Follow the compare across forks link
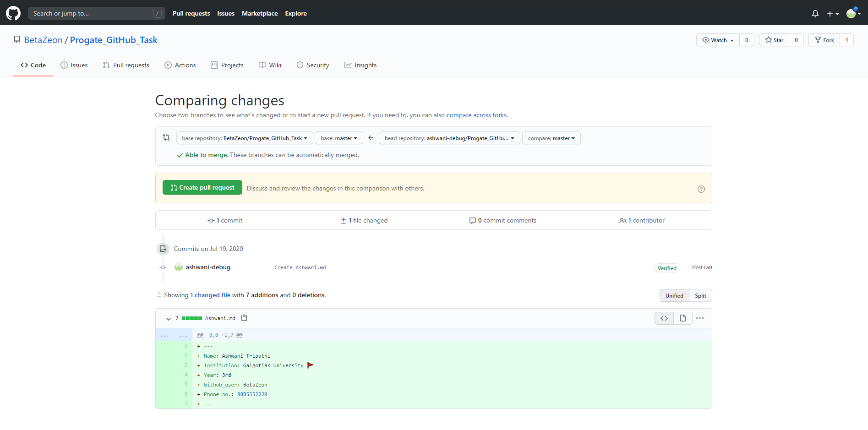This screenshot has height=430, width=868. [476, 115]
